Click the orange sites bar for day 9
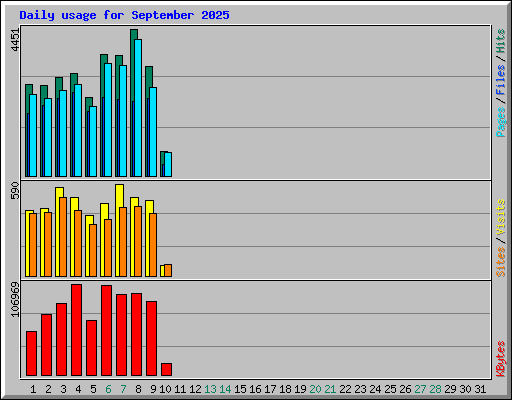The width and height of the screenshot is (512, 400). tap(153, 245)
